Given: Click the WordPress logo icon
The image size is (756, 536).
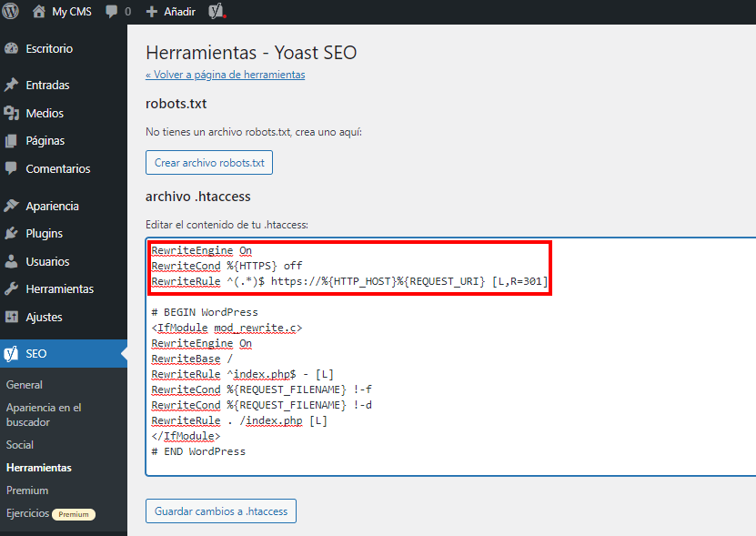Looking at the screenshot, I should click(x=10, y=11).
